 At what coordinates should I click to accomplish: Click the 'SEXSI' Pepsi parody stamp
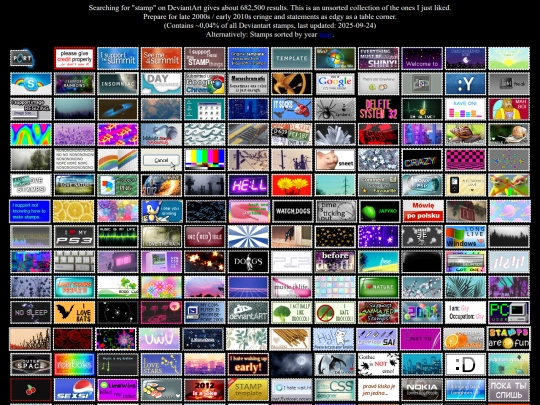tap(74, 390)
